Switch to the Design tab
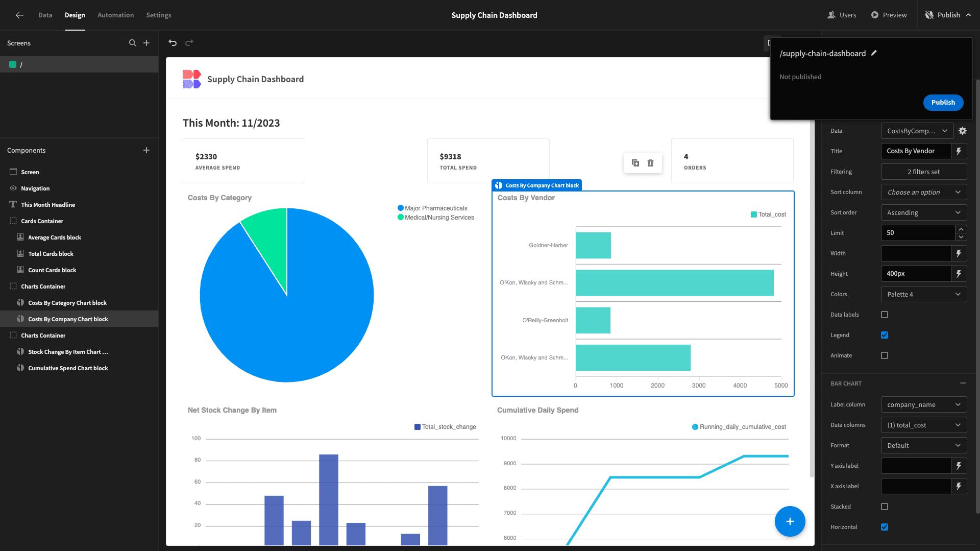 coord(75,15)
